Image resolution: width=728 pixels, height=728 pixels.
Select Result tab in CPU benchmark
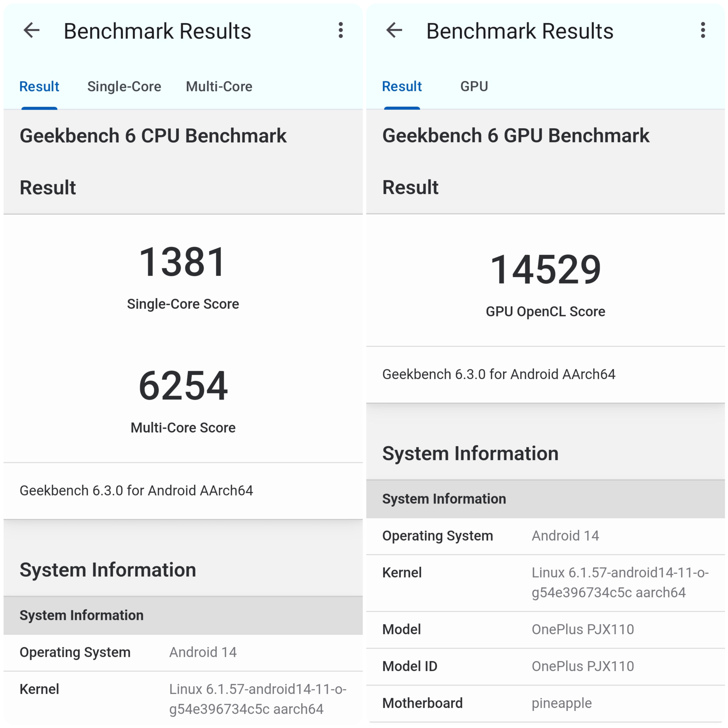(x=39, y=87)
